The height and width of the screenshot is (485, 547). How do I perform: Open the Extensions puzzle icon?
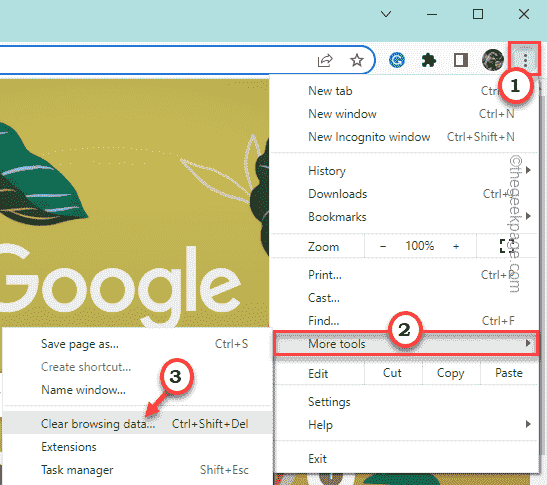(x=429, y=60)
